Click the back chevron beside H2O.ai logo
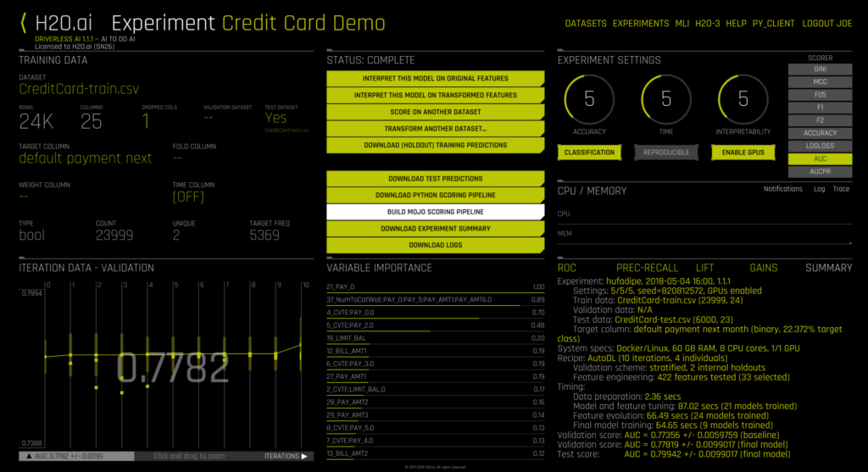868x472 pixels. tap(23, 23)
